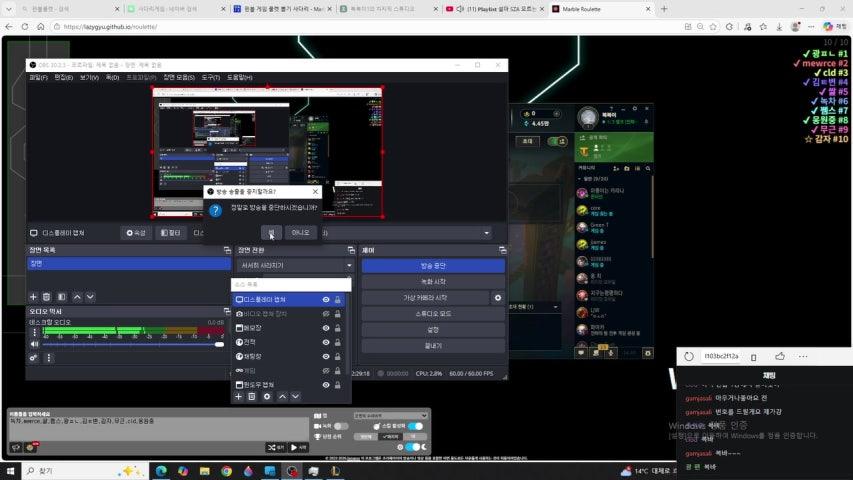Move source up arrow in sources toolbar

pyautogui.click(x=282, y=397)
